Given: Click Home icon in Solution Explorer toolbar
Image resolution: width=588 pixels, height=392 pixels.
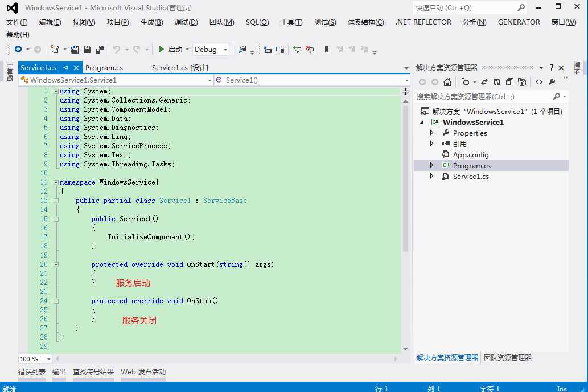Looking at the screenshot, I should click(x=447, y=82).
